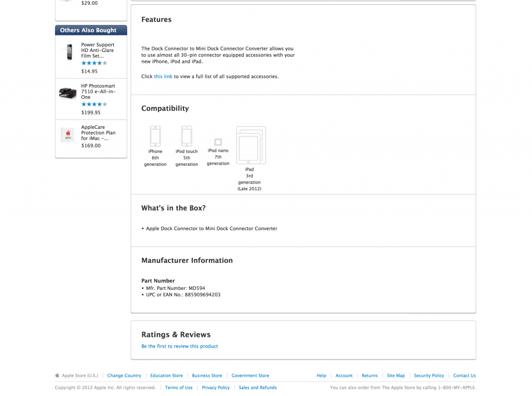Open the Power Support Anti-Glare Film thumbnail
This screenshot has width=532, height=396.
pos(69,52)
